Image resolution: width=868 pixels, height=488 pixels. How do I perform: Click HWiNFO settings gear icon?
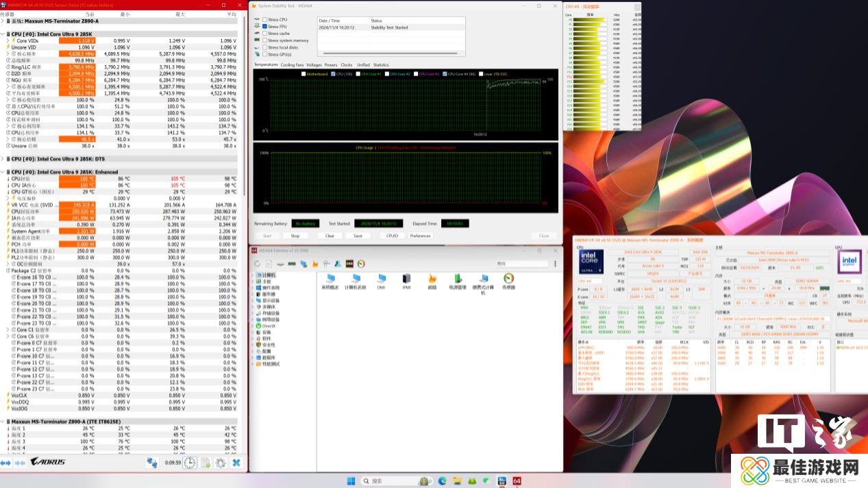coord(221,463)
